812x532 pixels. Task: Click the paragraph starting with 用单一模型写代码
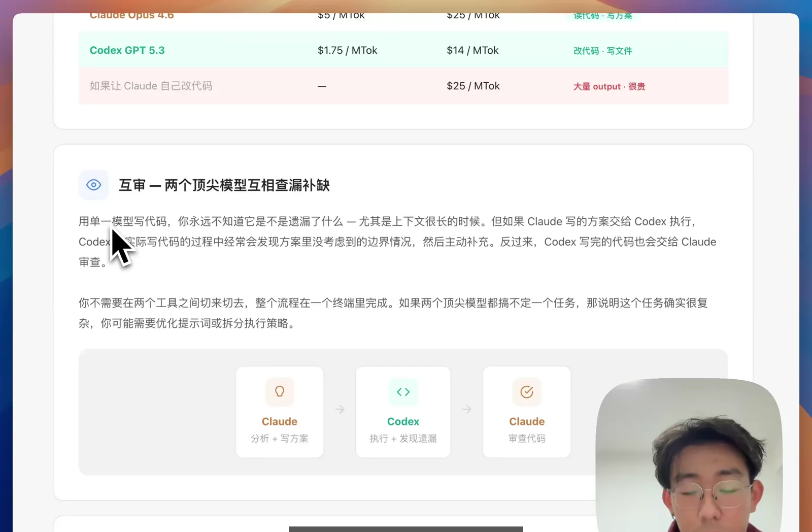[x=397, y=242]
